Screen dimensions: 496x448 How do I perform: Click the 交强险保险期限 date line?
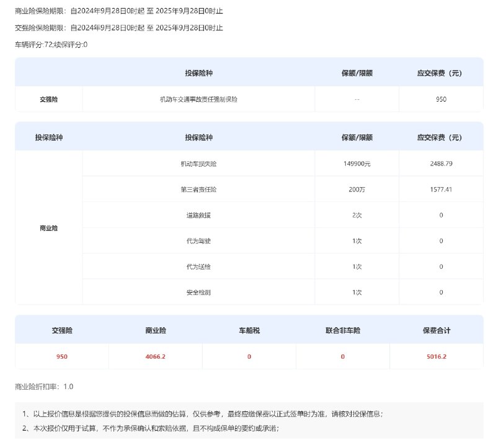[x=119, y=28]
